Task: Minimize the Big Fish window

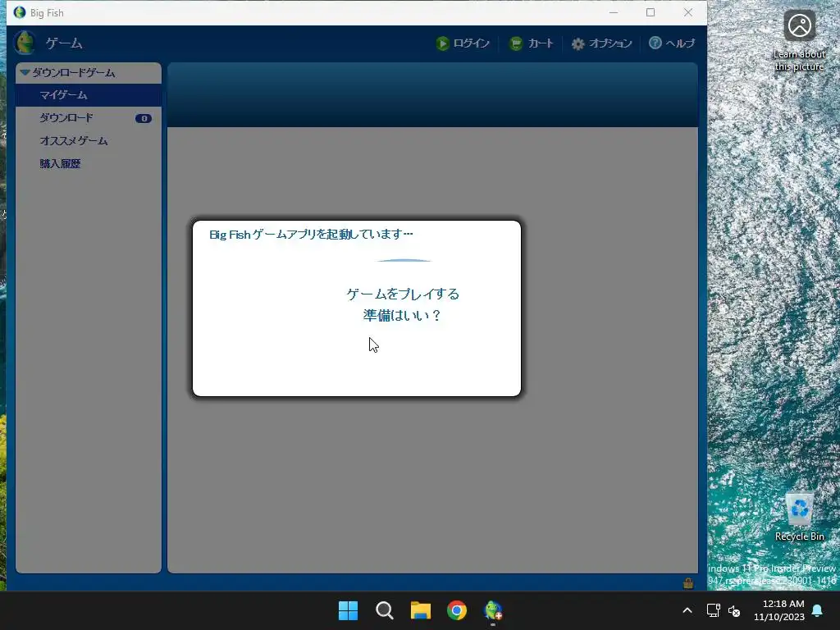Action: click(x=614, y=12)
